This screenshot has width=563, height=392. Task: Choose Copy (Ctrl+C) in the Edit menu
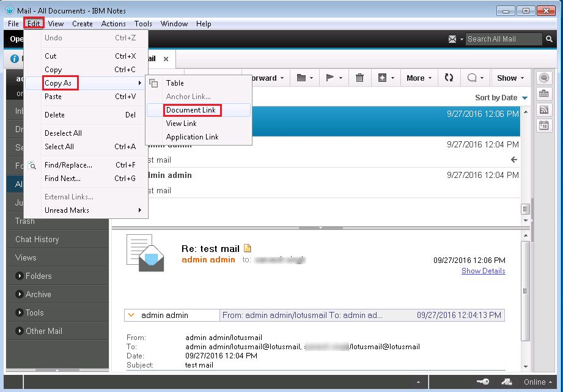86,70
